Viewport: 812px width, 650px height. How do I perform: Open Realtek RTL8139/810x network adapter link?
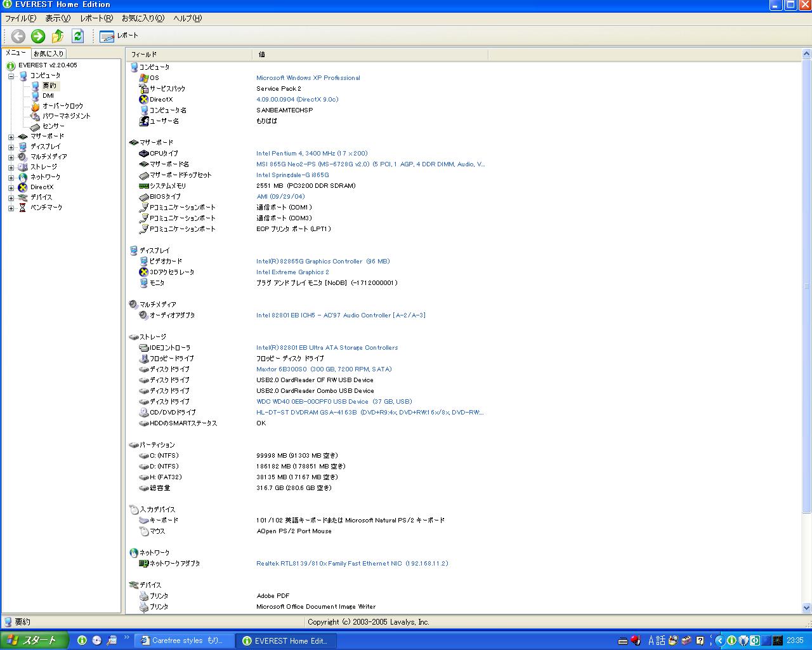(x=352, y=564)
